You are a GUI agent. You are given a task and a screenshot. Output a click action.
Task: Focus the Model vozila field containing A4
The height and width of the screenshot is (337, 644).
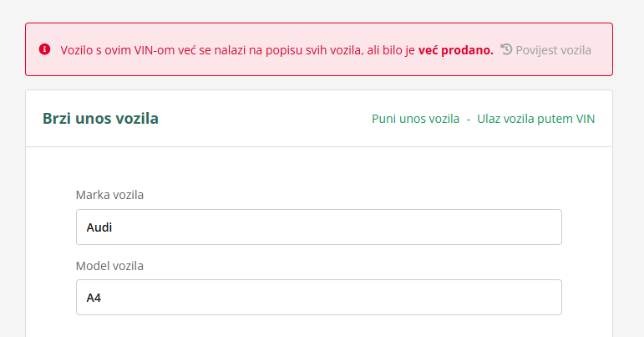[318, 297]
